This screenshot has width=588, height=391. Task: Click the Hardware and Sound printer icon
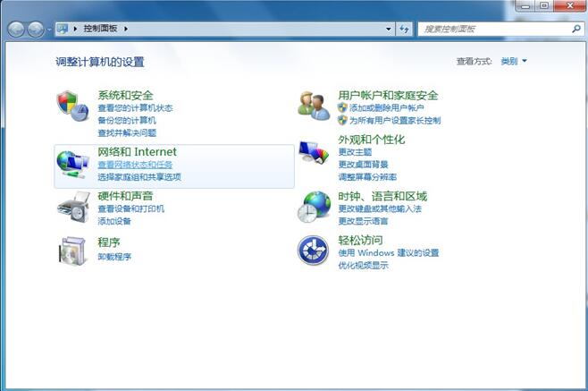(x=71, y=208)
